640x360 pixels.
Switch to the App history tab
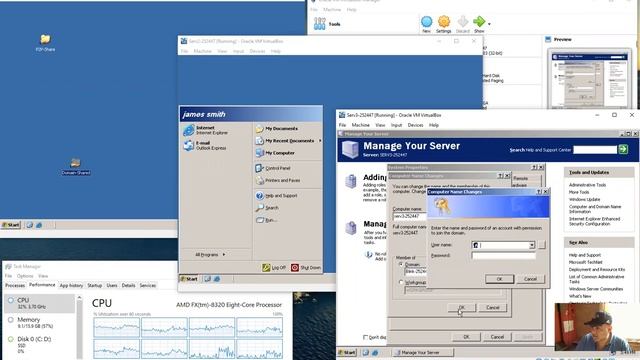click(71, 285)
